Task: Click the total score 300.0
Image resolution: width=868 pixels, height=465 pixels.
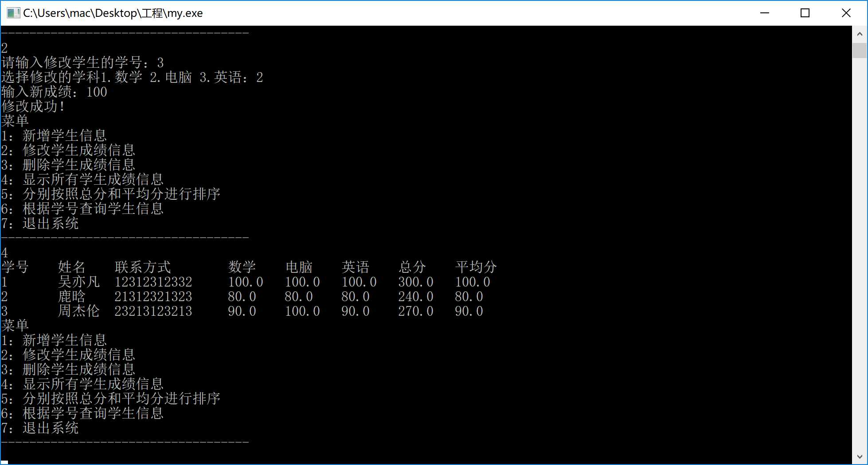Action: pos(416,282)
